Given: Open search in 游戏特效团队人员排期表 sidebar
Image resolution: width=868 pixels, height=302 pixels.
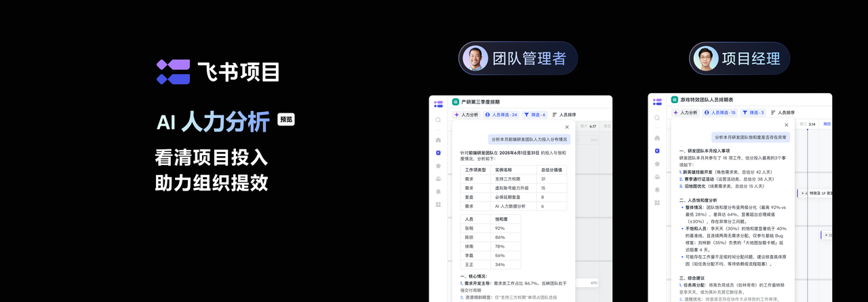Looking at the screenshot, I should tap(657, 118).
